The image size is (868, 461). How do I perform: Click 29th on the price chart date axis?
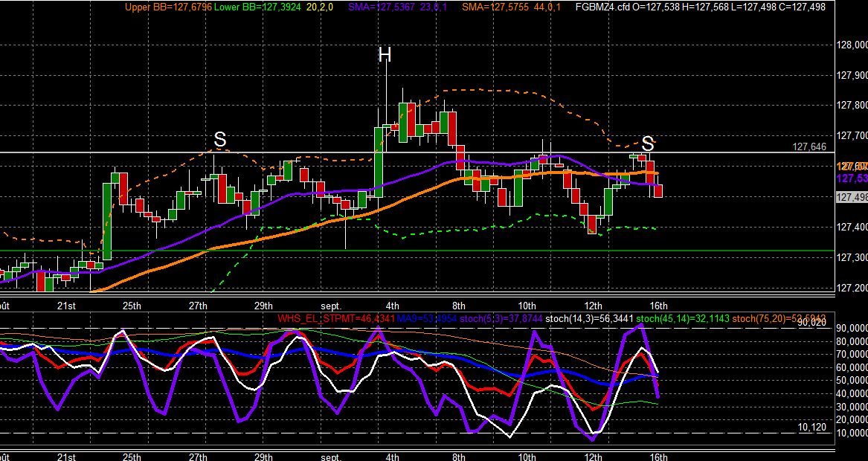pos(263,306)
